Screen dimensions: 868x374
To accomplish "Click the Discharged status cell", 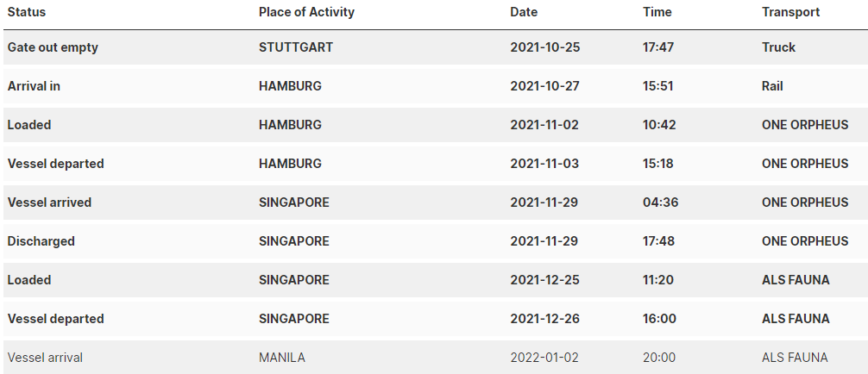I will pos(41,241).
